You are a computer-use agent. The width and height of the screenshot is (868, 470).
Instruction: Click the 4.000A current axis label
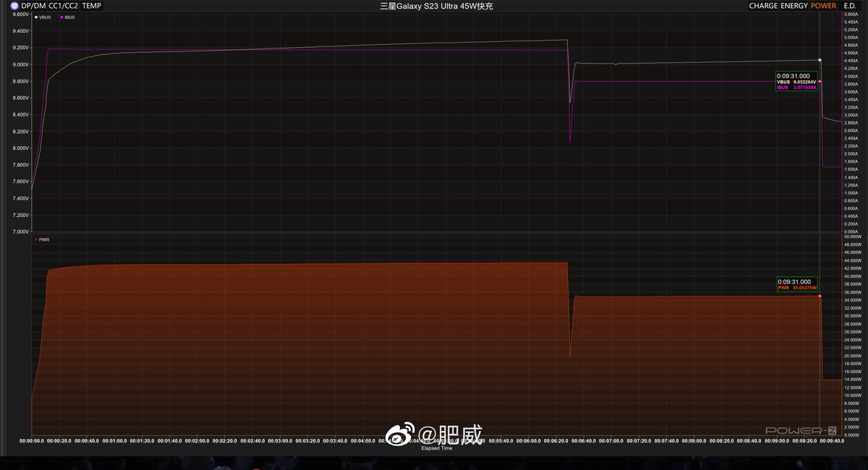pos(851,77)
